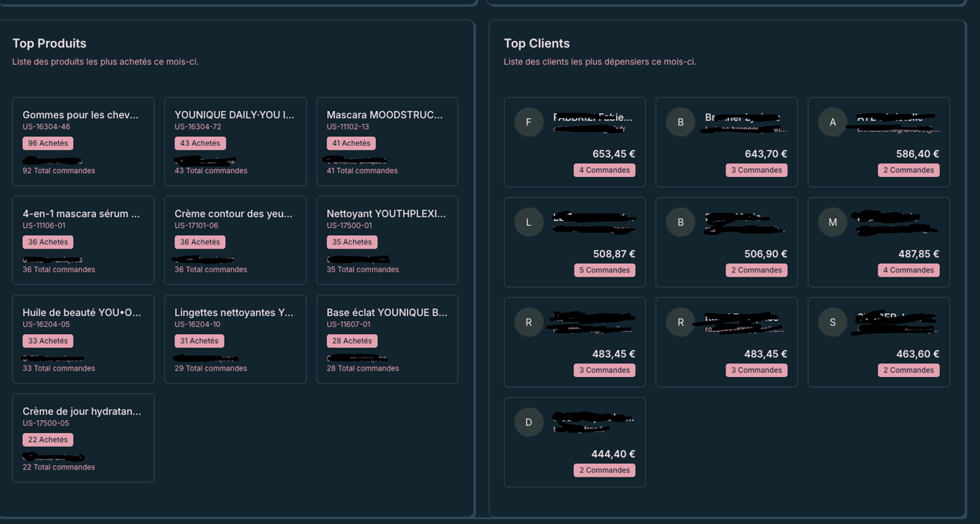
Task: Click 3 Commandes badge under 643,70 €
Action: 757,171
